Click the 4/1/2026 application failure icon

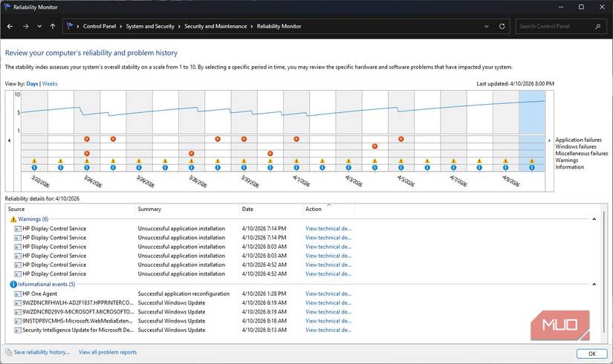(x=296, y=139)
